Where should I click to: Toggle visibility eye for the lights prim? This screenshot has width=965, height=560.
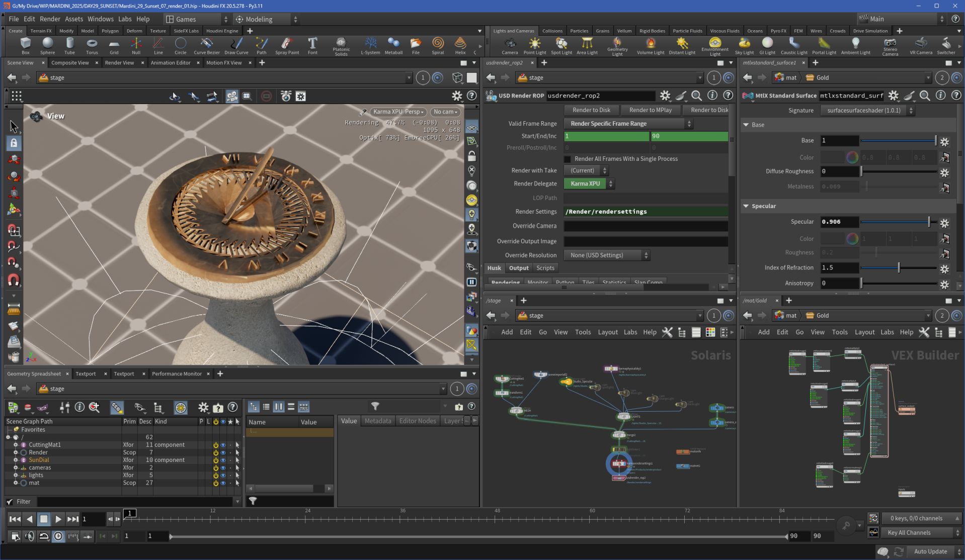(223, 475)
